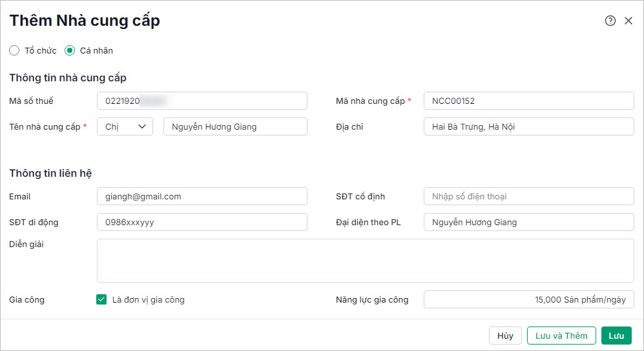Viewport: 644px width, 351px height.
Task: Select the Tổ chức radio option
Action: click(14, 50)
